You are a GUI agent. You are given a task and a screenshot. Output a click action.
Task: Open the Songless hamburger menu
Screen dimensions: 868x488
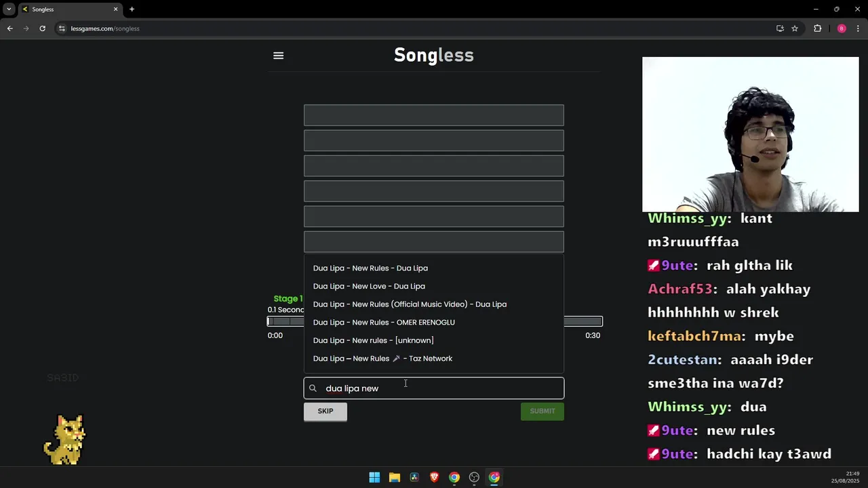[x=278, y=56]
